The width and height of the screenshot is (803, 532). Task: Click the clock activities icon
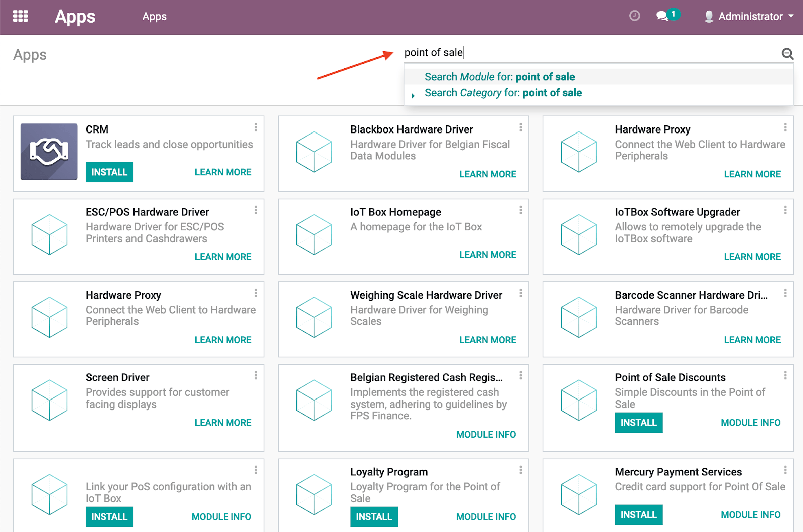634,16
